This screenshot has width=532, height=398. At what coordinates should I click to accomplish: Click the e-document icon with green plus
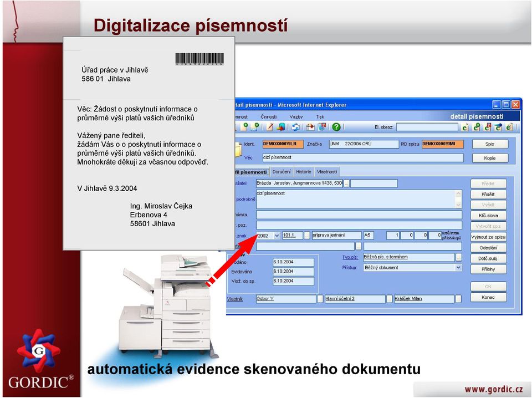[x=477, y=127]
